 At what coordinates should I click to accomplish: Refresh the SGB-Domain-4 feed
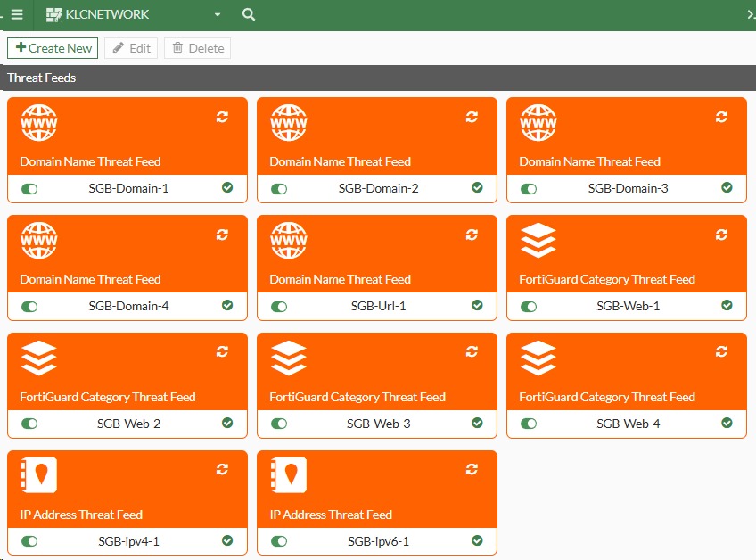[x=222, y=235]
